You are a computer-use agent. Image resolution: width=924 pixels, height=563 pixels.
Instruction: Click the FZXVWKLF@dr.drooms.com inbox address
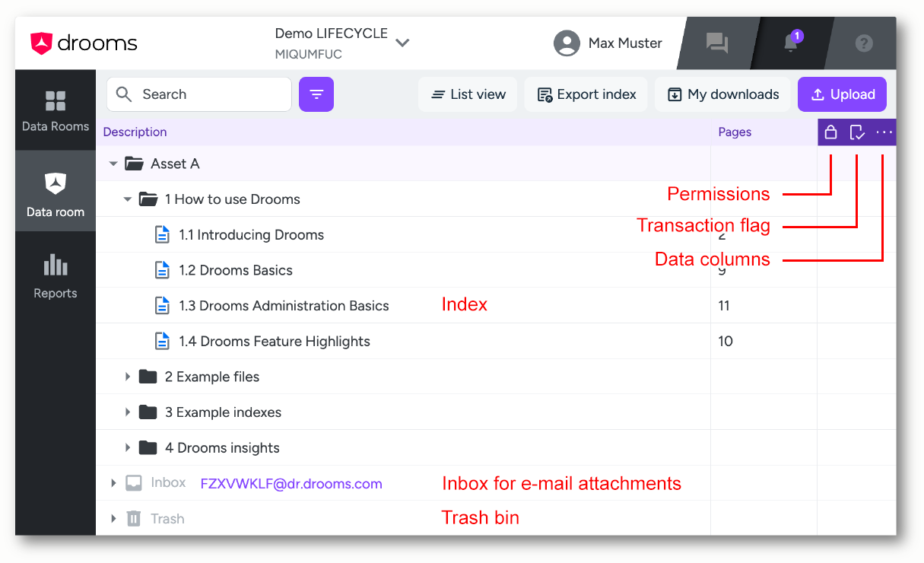291,484
